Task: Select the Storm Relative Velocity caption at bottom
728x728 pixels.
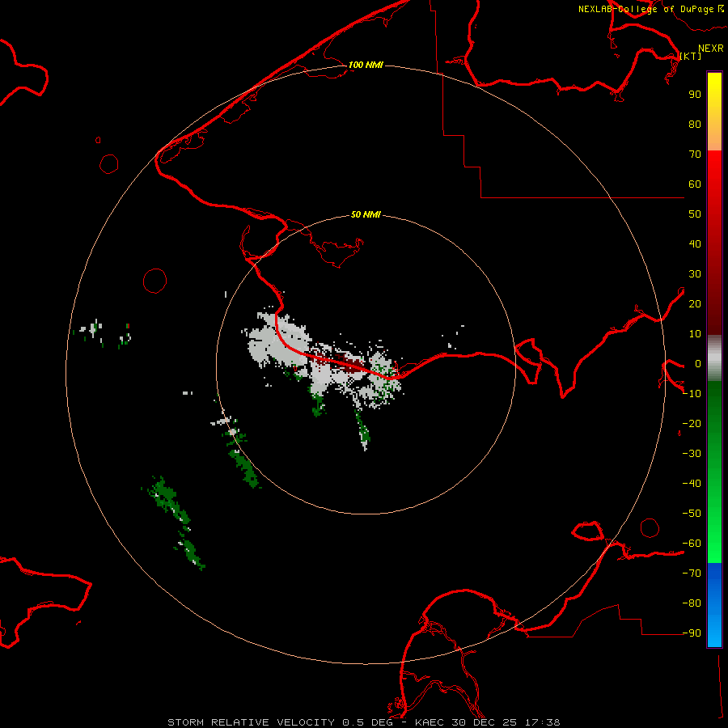Action: pyautogui.click(x=363, y=722)
